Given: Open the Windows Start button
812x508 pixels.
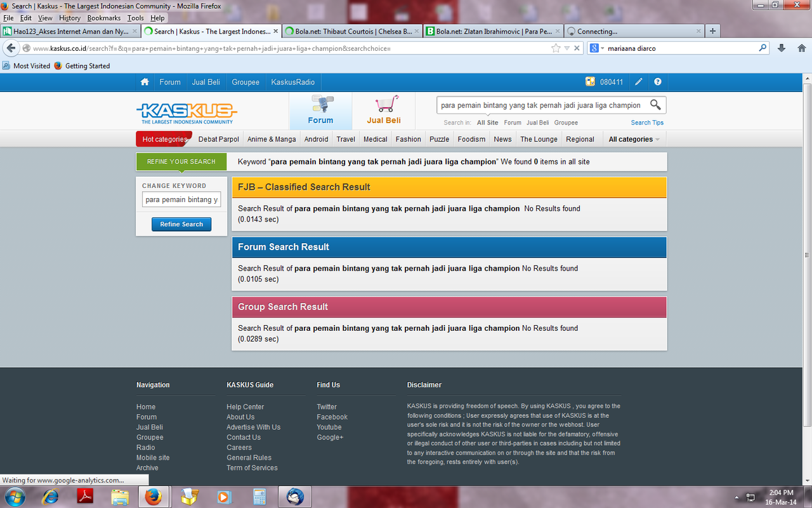Looking at the screenshot, I should tap(14, 497).
